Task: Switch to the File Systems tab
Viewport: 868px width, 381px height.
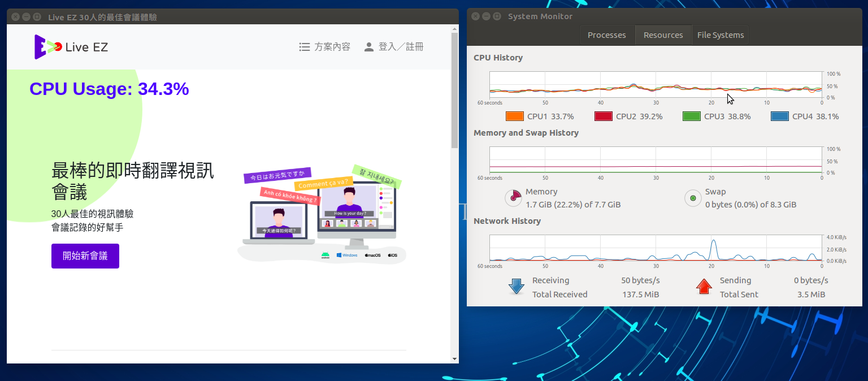Action: point(721,35)
